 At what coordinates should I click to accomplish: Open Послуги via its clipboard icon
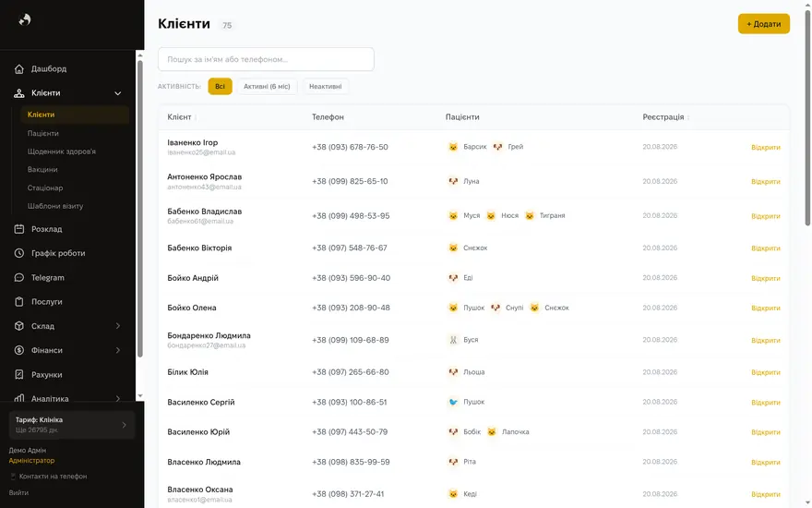pos(19,302)
